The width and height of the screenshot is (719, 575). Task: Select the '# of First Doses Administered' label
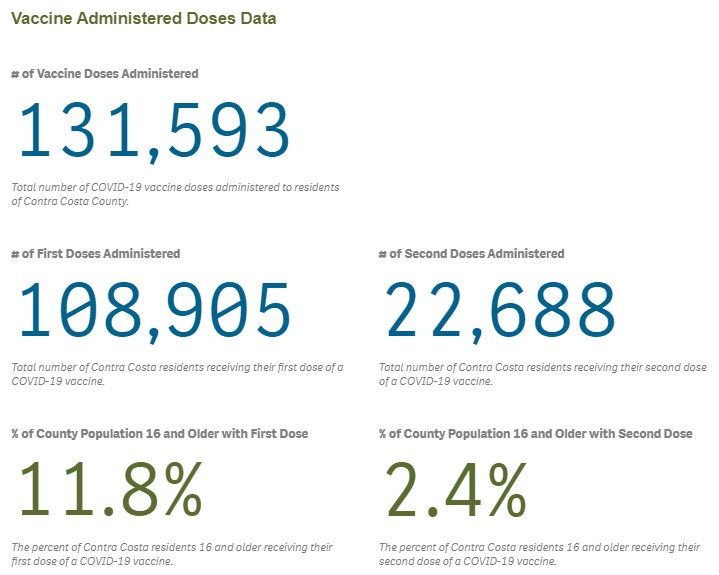pyautogui.click(x=96, y=254)
